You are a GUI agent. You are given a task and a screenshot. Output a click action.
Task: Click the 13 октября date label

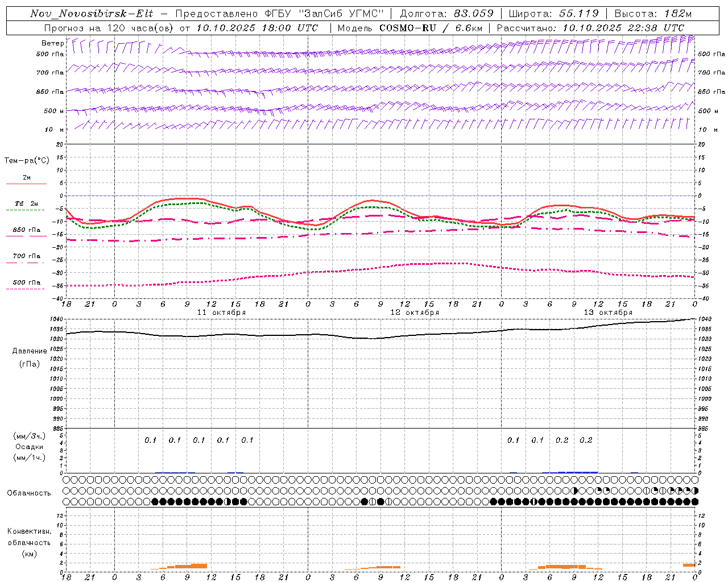608,313
